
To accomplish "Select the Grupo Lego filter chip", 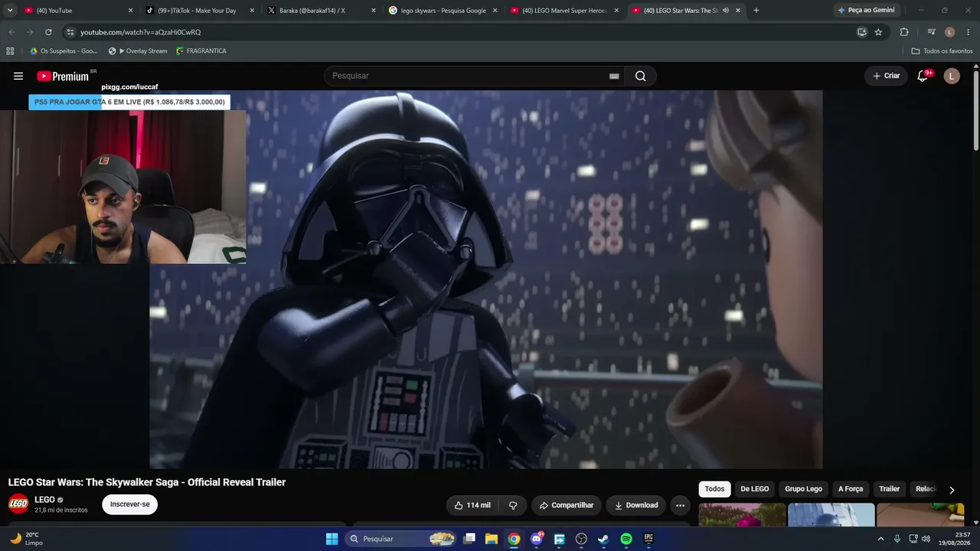I will (803, 489).
